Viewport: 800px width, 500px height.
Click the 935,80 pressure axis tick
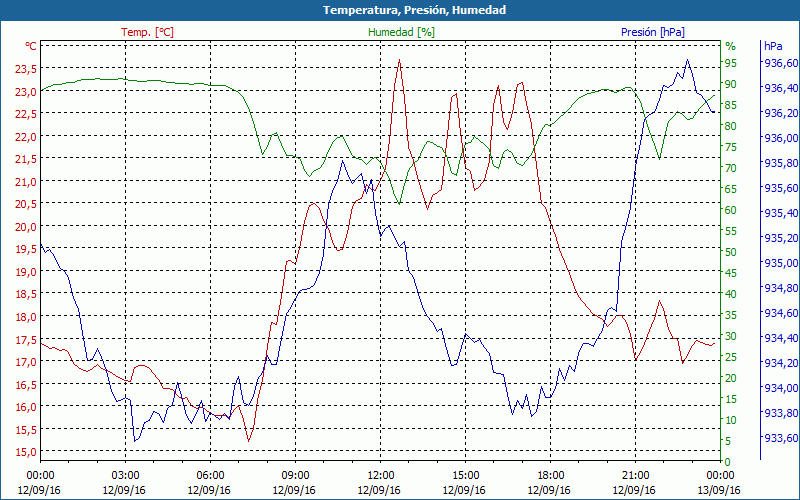(781, 163)
